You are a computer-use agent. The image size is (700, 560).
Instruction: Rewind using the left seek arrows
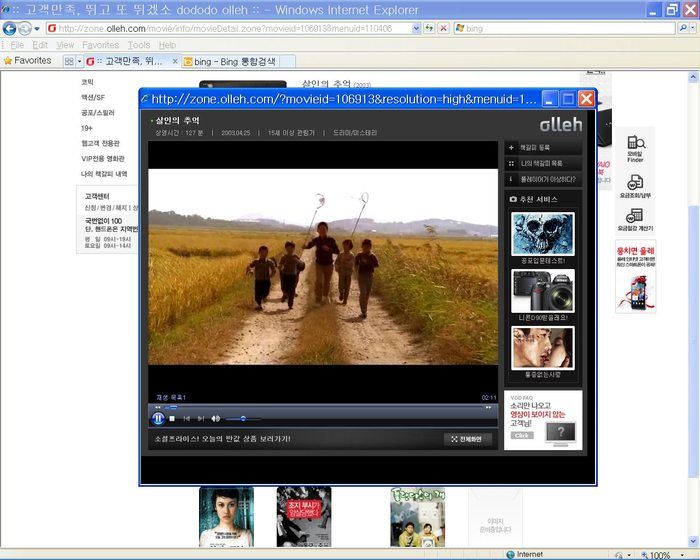(158, 407)
